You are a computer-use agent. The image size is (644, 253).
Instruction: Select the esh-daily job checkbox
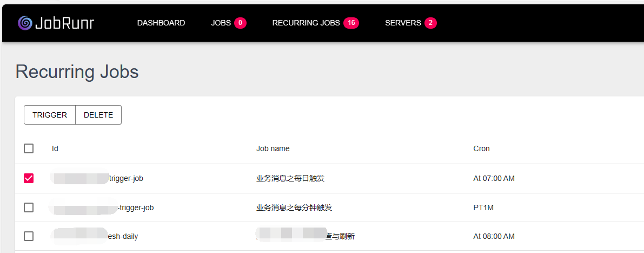tap(29, 236)
